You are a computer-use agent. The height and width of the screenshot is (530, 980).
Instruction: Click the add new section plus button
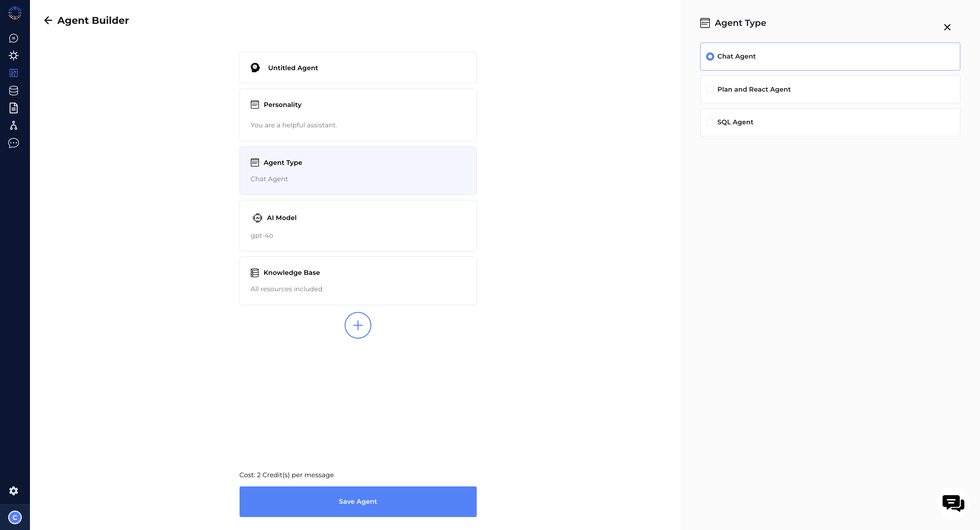coord(357,325)
